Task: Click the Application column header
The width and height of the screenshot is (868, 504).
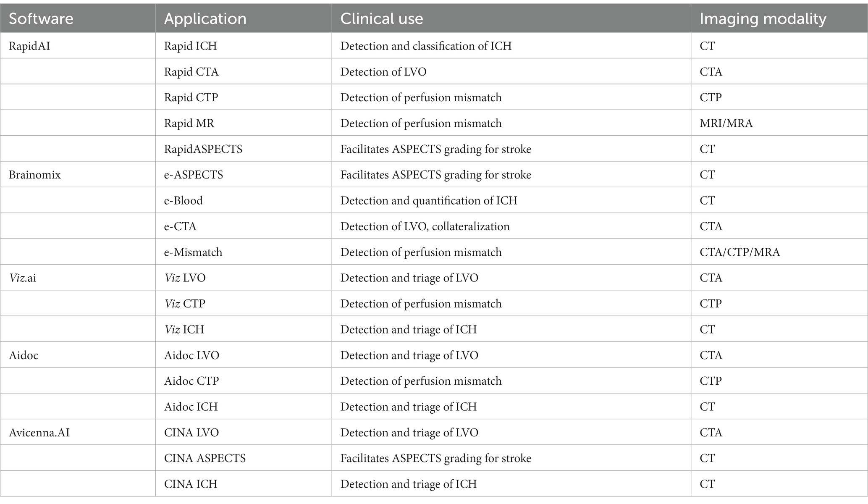Action: [244, 18]
